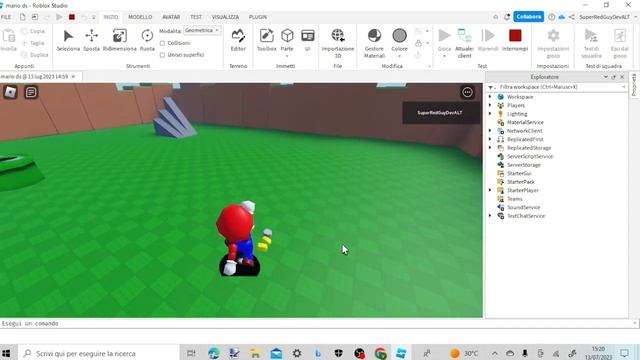640x360 pixels.
Task: Open Microsoft Edge from taskbar
Action: 213,353
